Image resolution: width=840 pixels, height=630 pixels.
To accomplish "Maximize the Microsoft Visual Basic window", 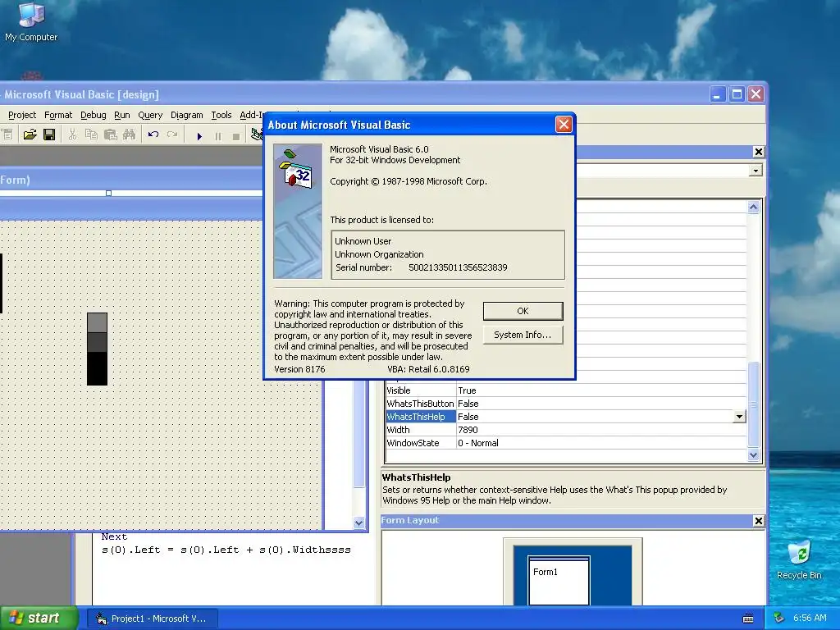I will [737, 94].
